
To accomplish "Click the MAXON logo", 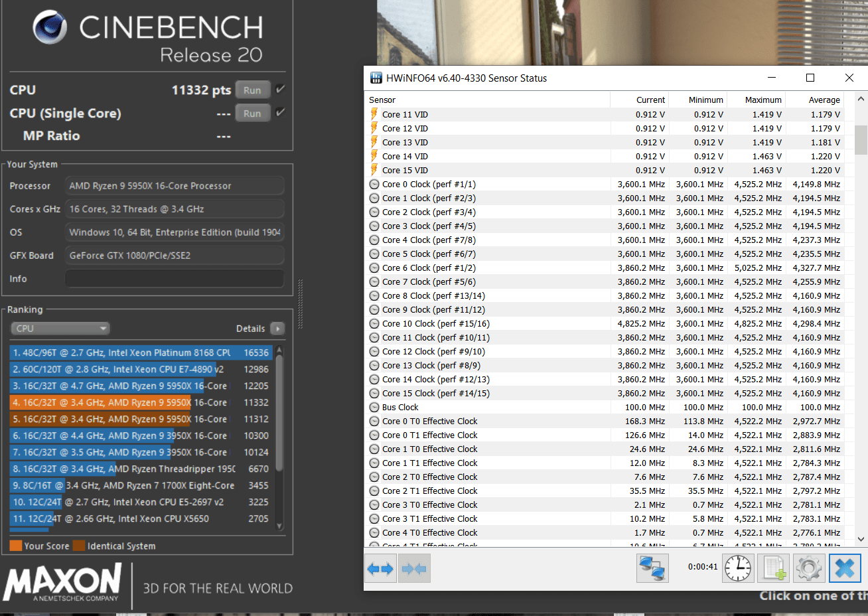I will tap(62, 581).
